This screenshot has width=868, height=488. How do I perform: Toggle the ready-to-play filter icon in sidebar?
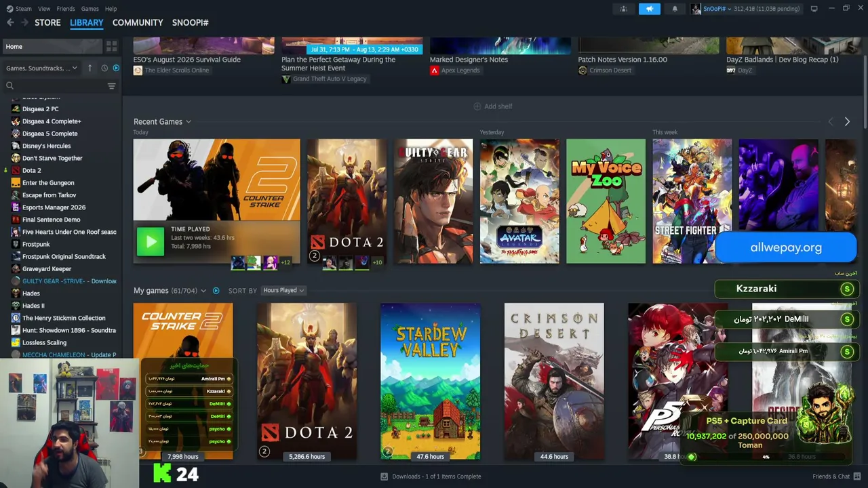[x=116, y=68]
